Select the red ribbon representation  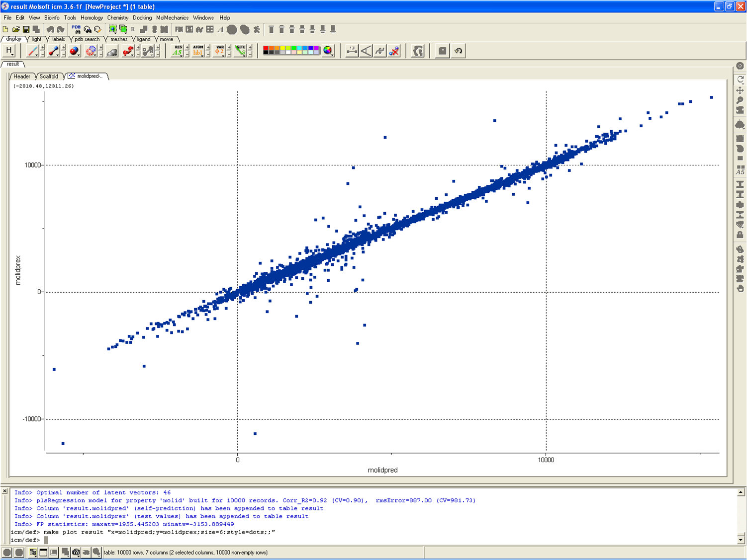pos(128,51)
